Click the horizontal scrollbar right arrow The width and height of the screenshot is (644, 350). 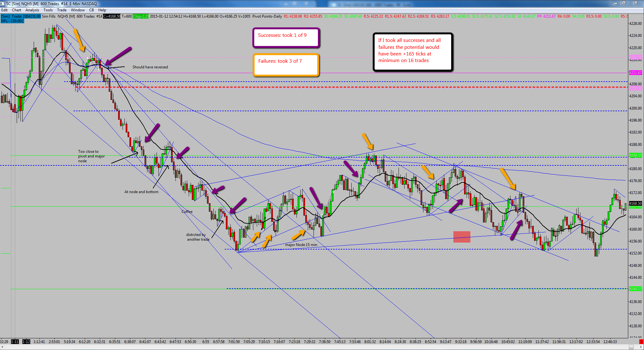(641, 347)
